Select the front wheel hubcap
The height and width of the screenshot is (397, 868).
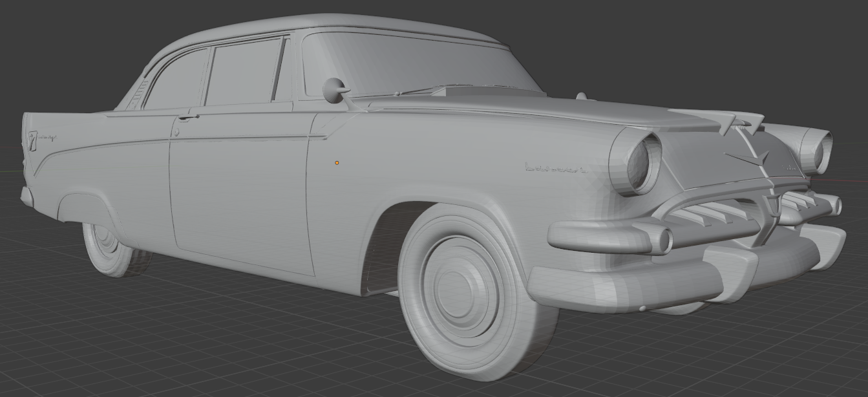461,287
